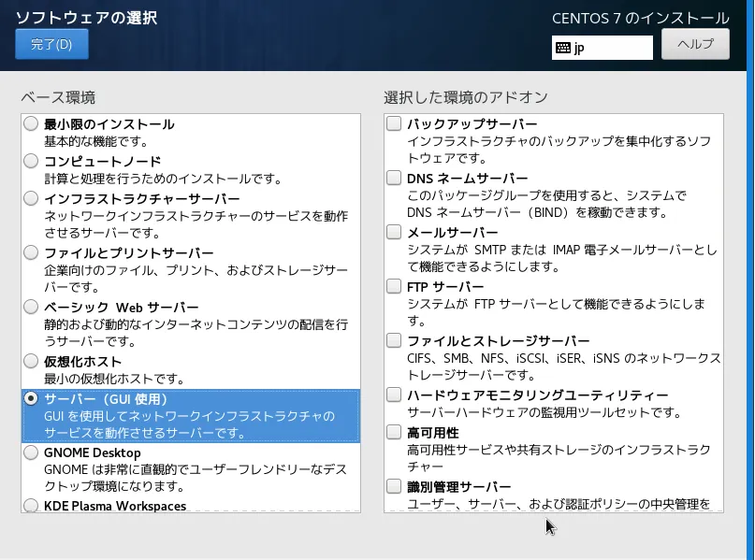Toggle メールサーバー checkbox
The width and height of the screenshot is (755, 560).
(x=394, y=233)
